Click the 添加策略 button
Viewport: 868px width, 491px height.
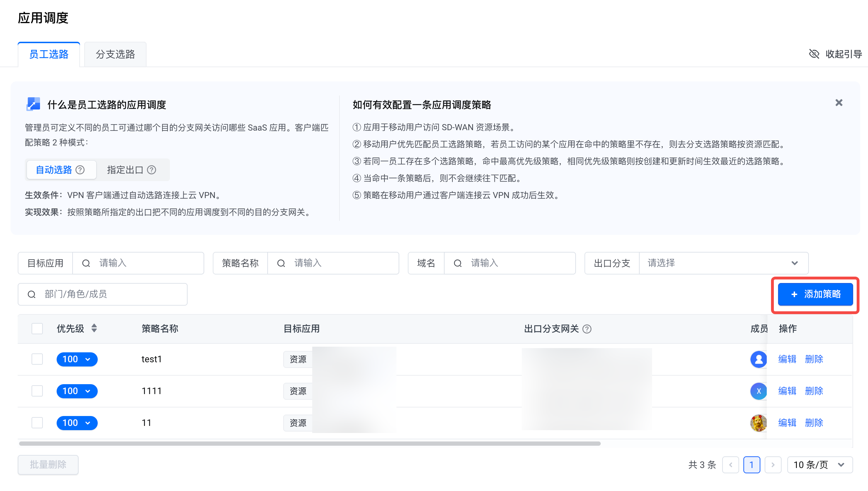[815, 294]
